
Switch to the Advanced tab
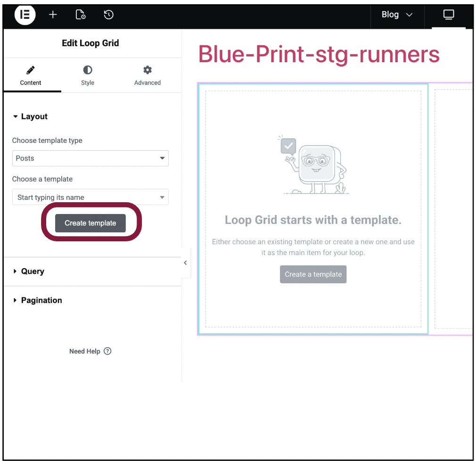coord(148,76)
